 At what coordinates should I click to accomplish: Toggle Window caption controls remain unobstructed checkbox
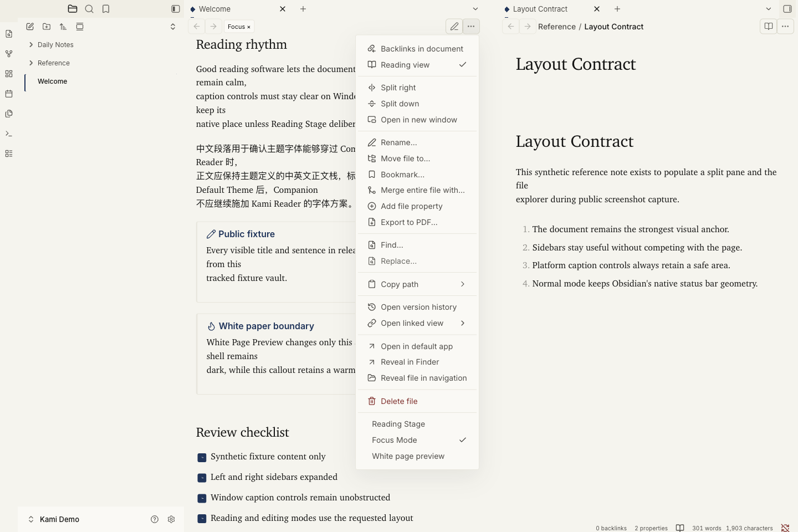(202, 498)
